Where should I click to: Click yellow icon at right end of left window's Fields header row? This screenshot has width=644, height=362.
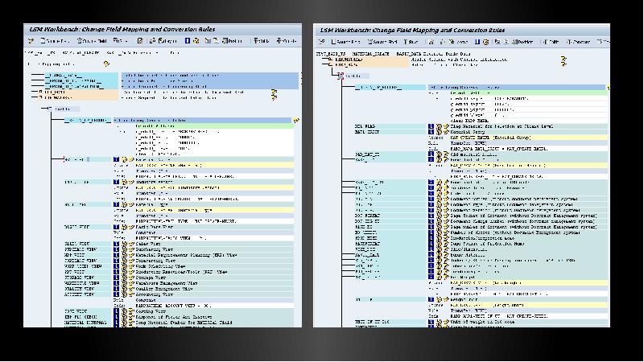click(x=295, y=120)
